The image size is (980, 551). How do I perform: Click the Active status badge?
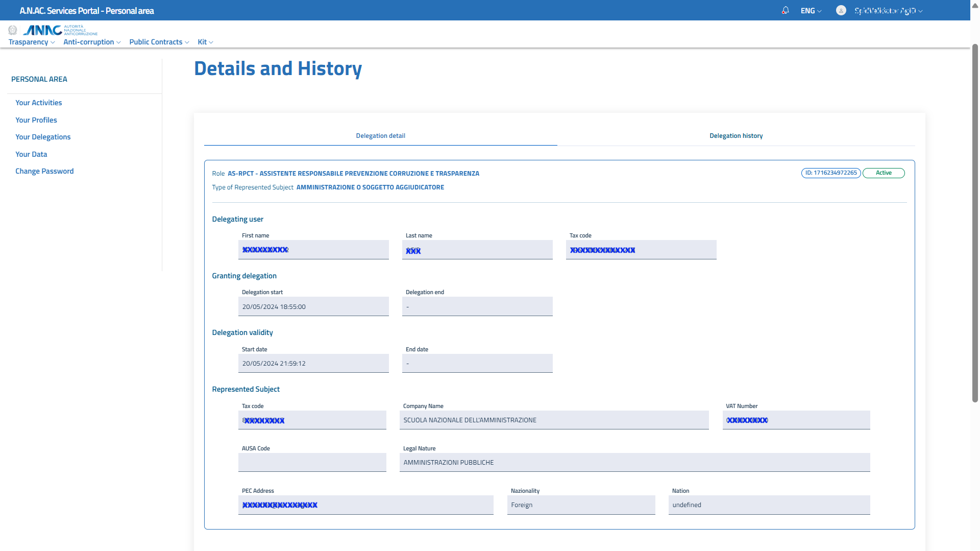pyautogui.click(x=884, y=173)
